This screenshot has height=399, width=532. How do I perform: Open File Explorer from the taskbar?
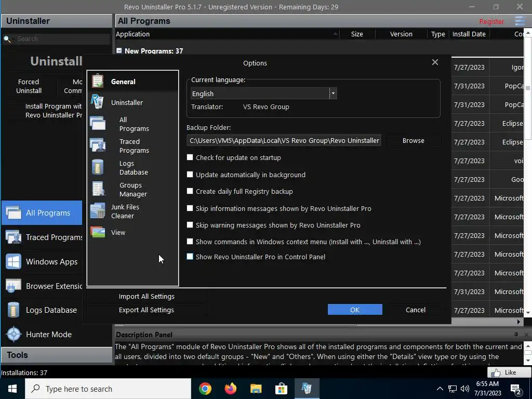pos(256,389)
